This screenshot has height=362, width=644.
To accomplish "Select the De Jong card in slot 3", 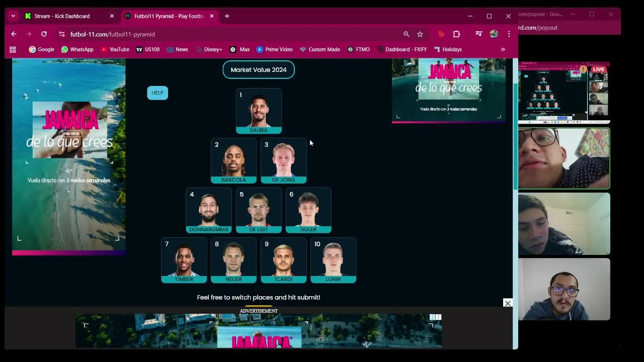I will 283,161.
